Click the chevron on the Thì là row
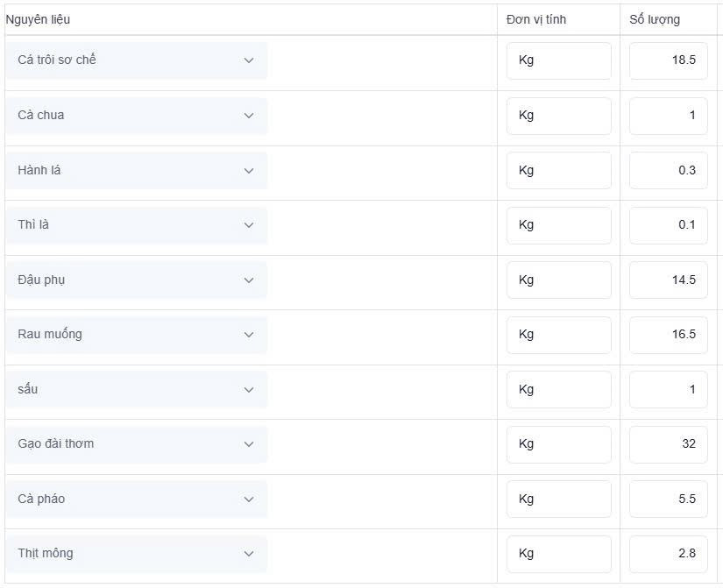This screenshot has width=723, height=588. 249,225
